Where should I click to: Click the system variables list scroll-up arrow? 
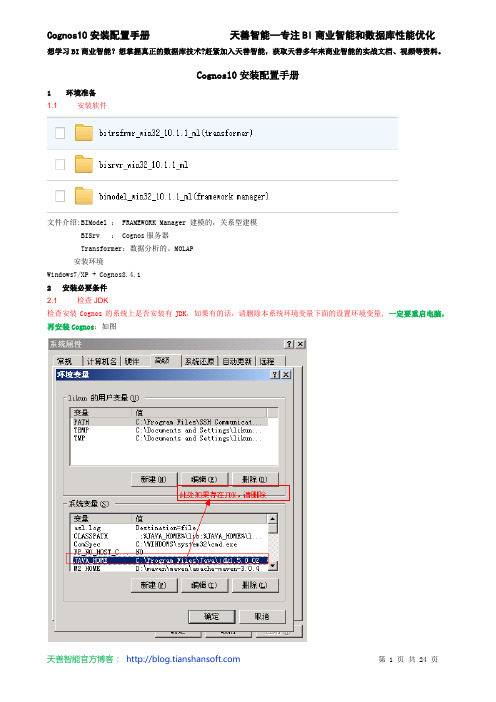coord(273,518)
